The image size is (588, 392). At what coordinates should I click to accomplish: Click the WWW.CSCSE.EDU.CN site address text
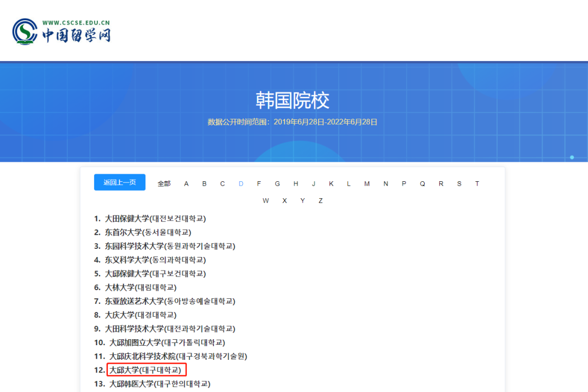pyautogui.click(x=76, y=22)
